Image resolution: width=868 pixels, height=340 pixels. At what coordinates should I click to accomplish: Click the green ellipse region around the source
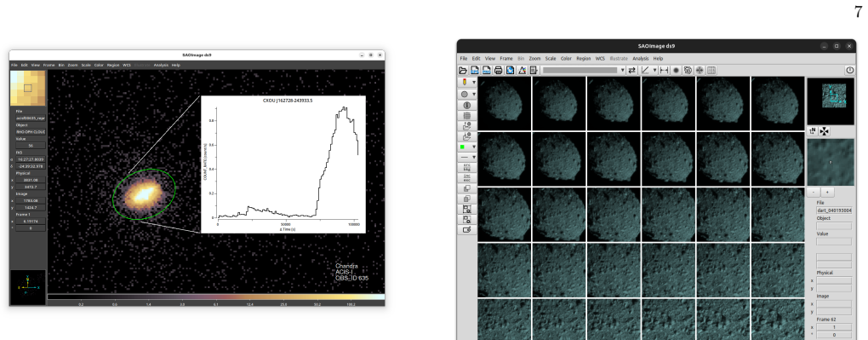[144, 194]
